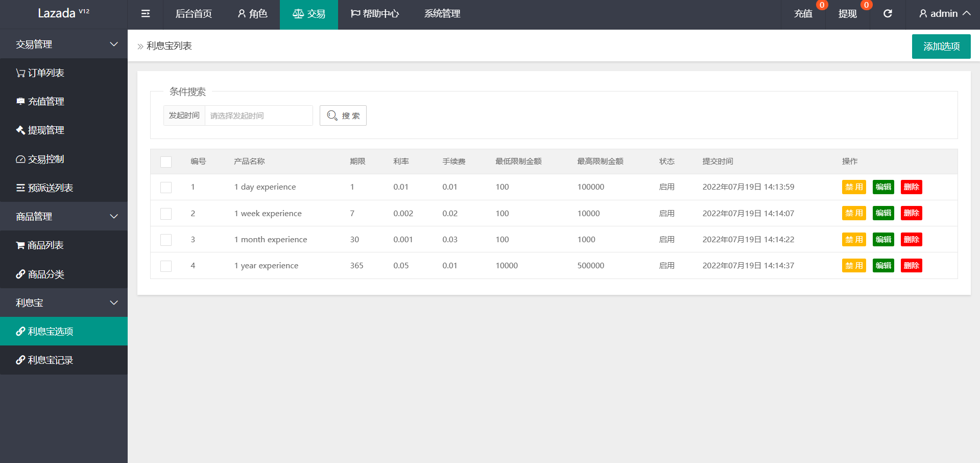
Task: Click the cart icon beside 商品列表
Action: (x=20, y=245)
